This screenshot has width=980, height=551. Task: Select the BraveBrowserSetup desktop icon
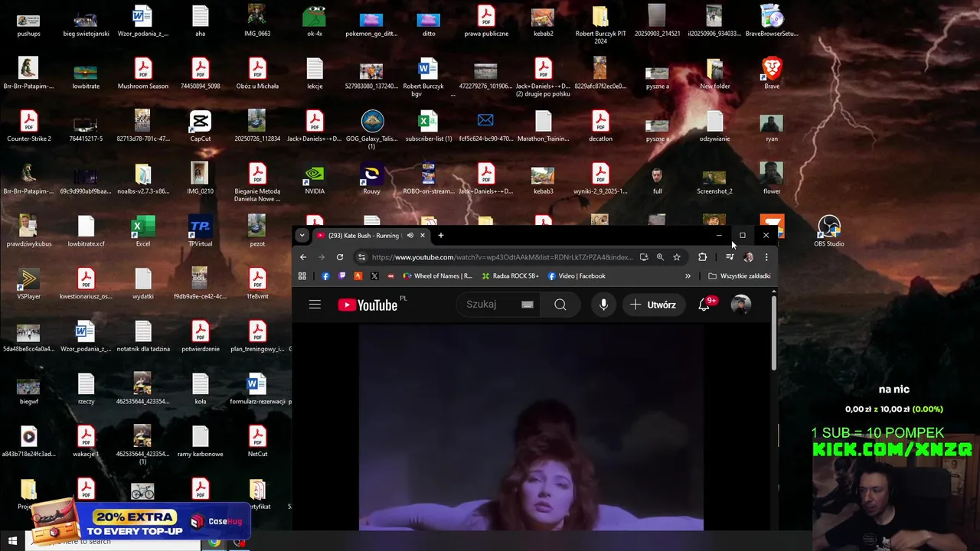(772, 21)
